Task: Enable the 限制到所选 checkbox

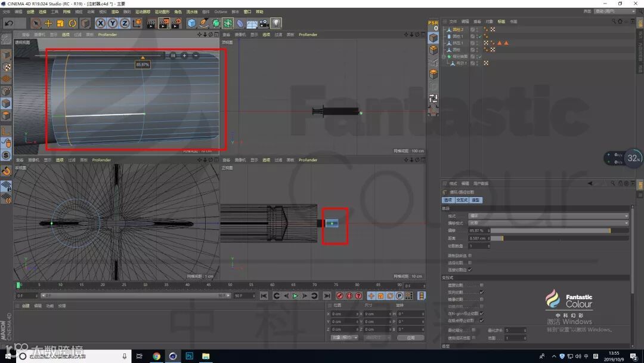Action: tap(470, 255)
